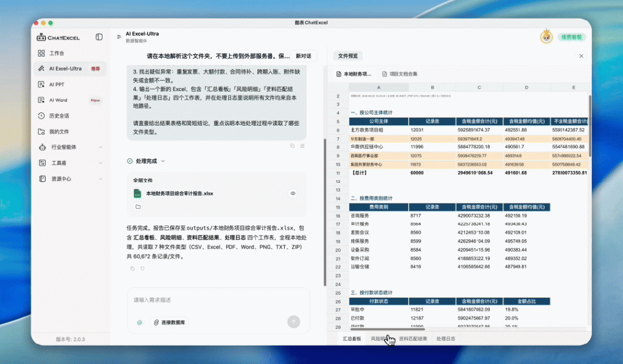Switch to 处理日志 sheet tab

pos(446,338)
